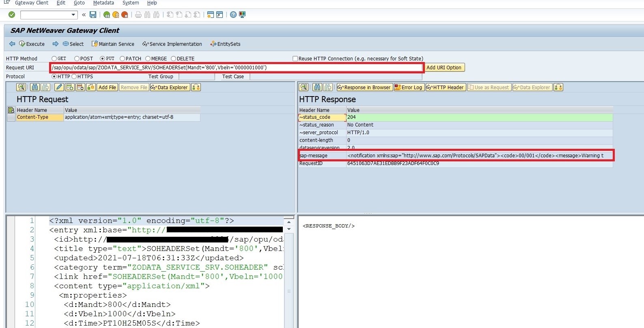Image resolution: width=644 pixels, height=328 pixels.
Task: Click the Customize Local Layout monitor icon
Action: tap(243, 15)
